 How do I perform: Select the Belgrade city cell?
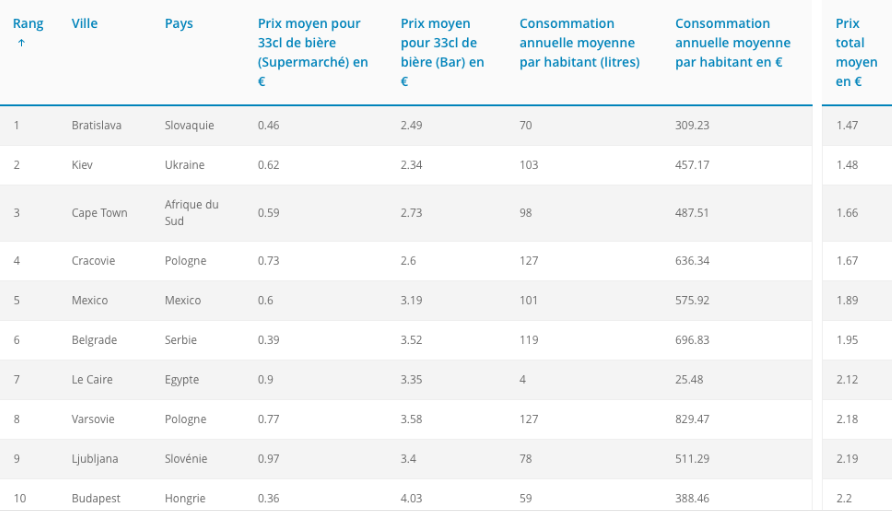click(94, 340)
